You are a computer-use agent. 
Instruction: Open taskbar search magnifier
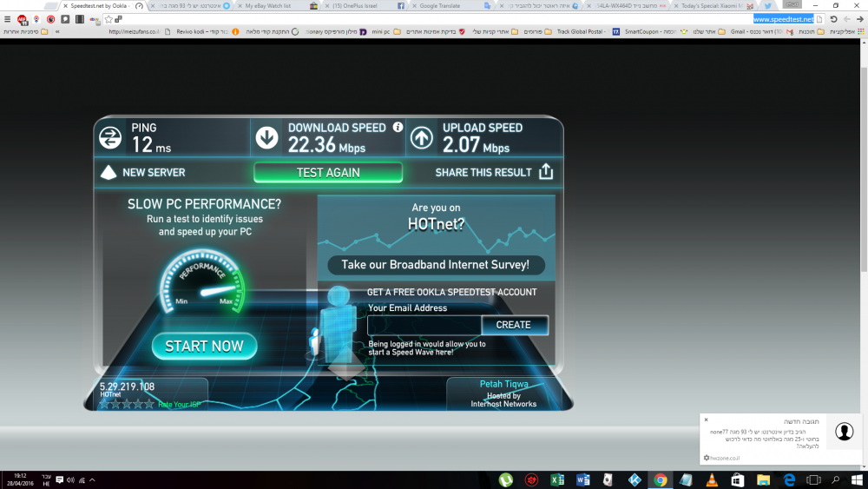(x=835, y=480)
